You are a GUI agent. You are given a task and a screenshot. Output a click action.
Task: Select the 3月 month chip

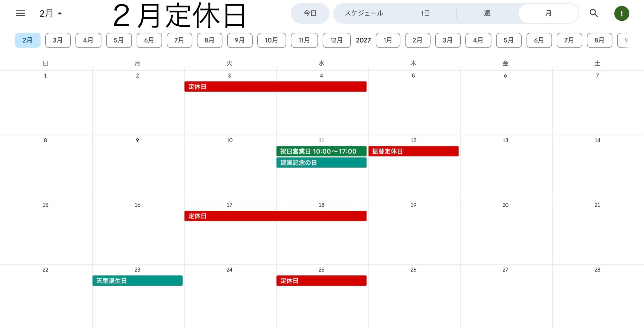[x=58, y=40]
